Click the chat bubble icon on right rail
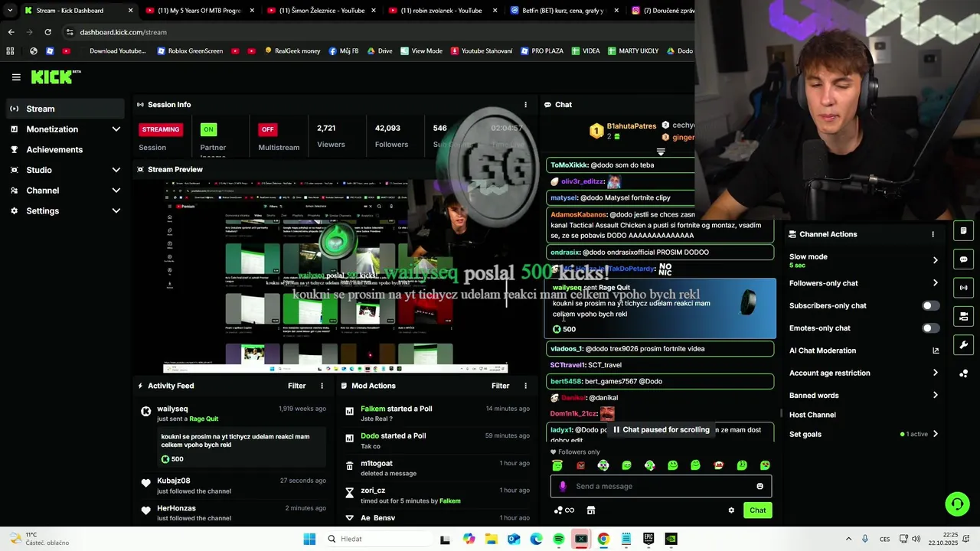This screenshot has width=980, height=551. pyautogui.click(x=964, y=259)
